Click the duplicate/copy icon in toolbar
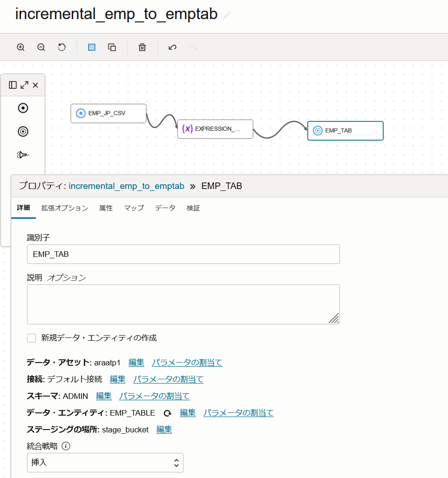The image size is (448, 478). point(112,47)
